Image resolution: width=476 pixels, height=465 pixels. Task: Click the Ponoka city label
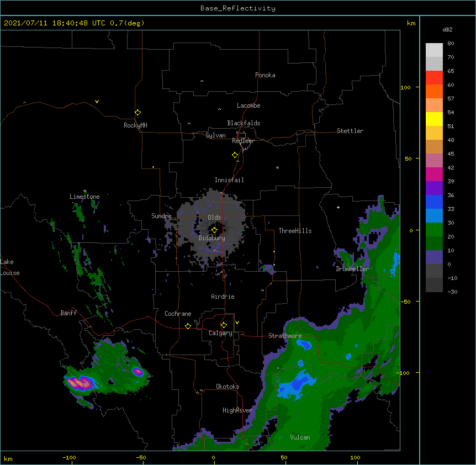(265, 75)
